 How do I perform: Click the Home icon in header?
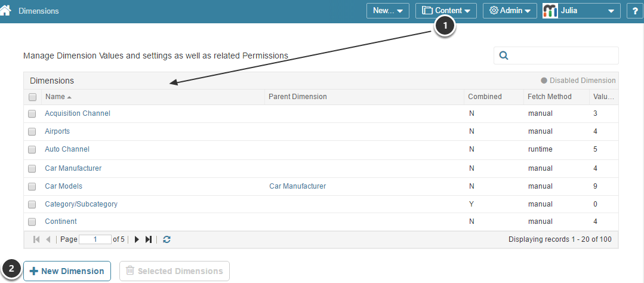point(6,11)
